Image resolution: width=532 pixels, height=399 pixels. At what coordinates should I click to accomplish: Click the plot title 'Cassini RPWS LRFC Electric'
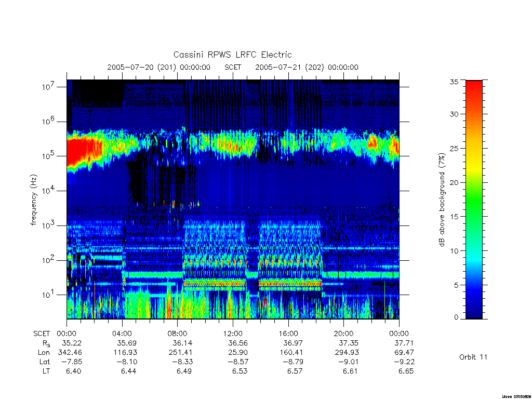coord(232,55)
